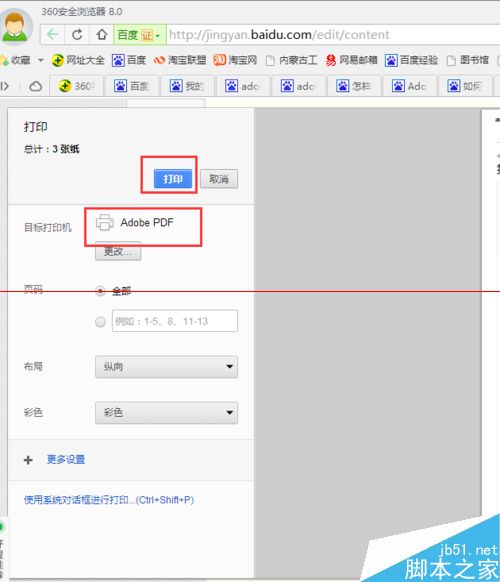This screenshot has height=582, width=500.
Task: Click the 取消 button
Action: (x=219, y=179)
